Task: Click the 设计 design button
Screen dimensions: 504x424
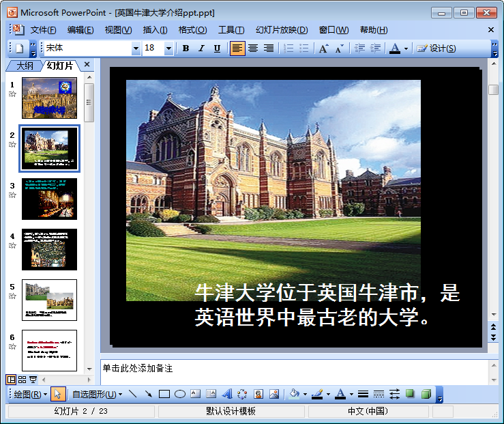Action: point(436,48)
